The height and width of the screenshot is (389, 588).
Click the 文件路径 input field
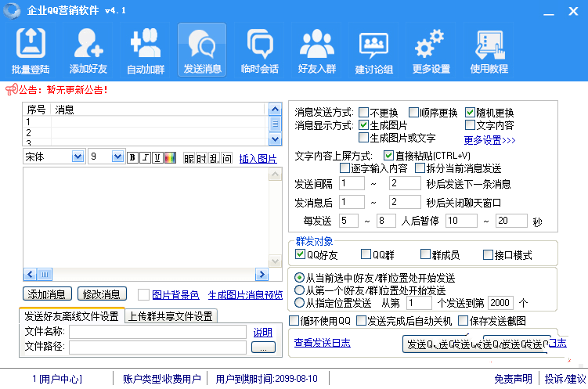157,348
